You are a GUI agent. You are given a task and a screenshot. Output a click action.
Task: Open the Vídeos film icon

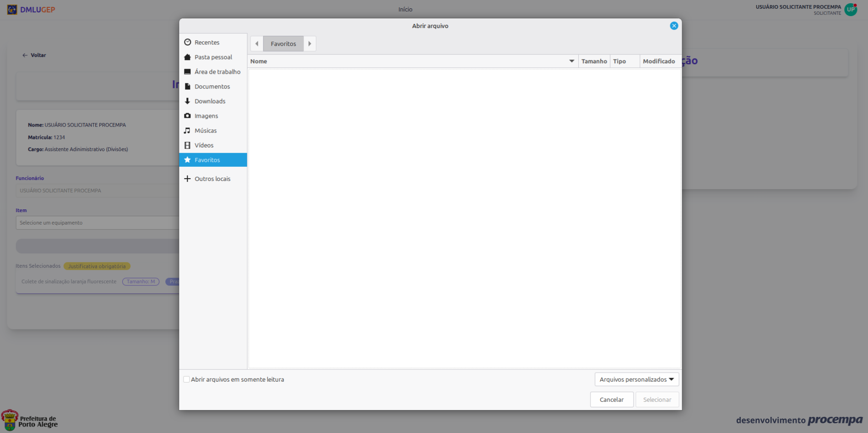tap(187, 145)
